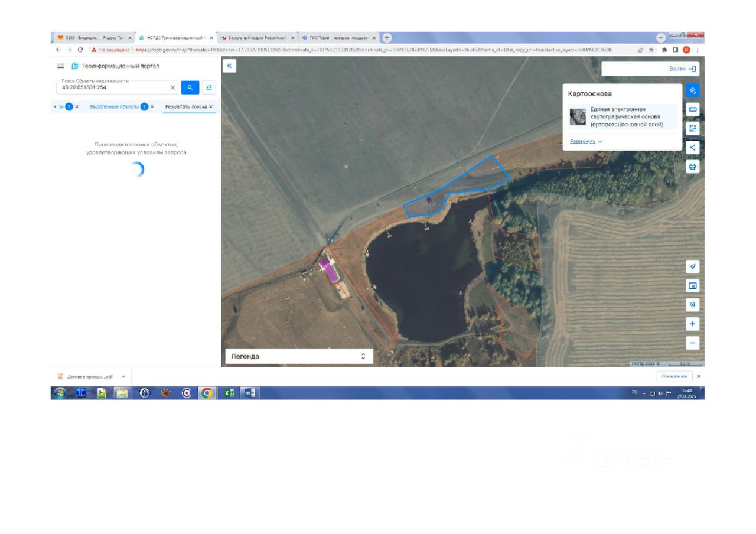This screenshot has height=534, width=756.
Task: Collapse the side panel with double chevron
Action: 230,66
